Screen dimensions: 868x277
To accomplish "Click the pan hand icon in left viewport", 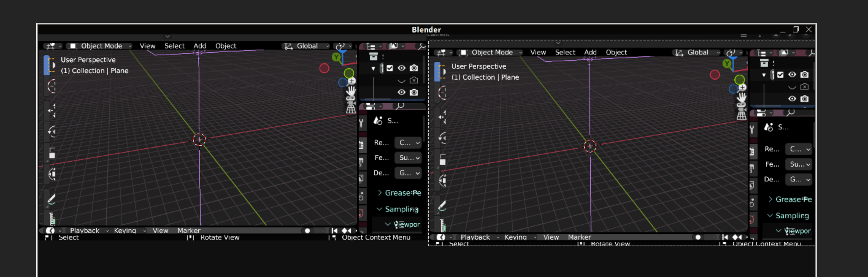I will point(351,90).
